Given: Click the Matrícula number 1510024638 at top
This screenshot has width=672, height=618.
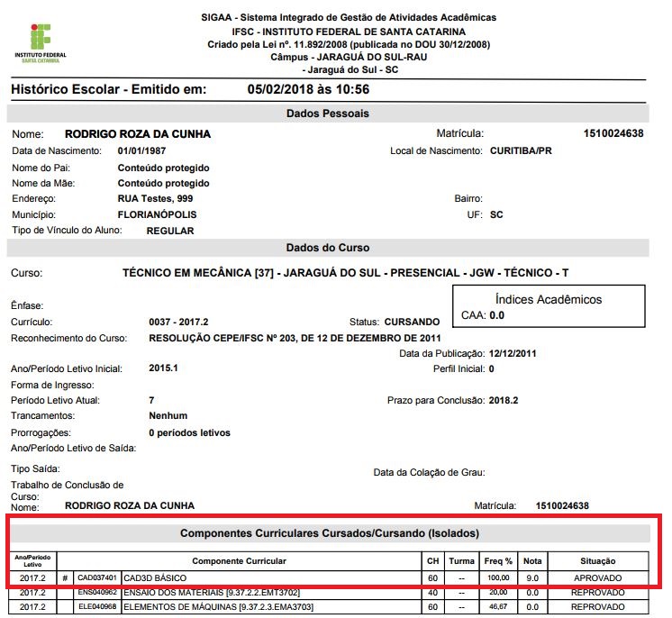Looking at the screenshot, I should (x=613, y=134).
